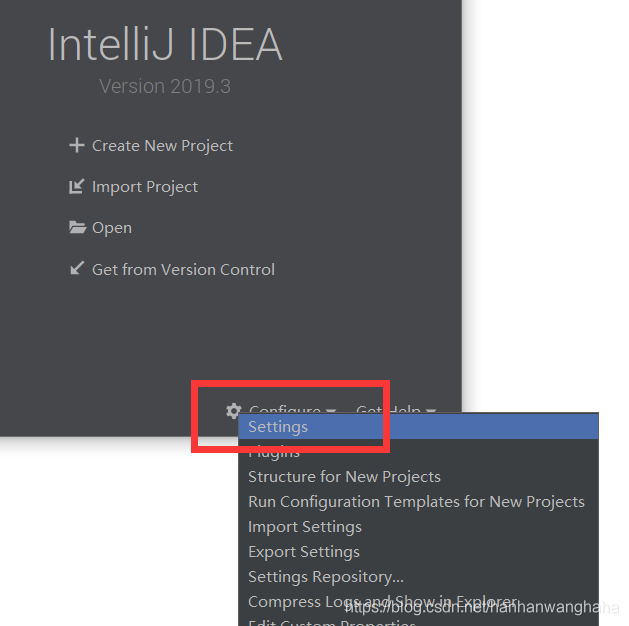Click the Import Project arrow icon
The height and width of the screenshot is (626, 629).
click(x=76, y=187)
